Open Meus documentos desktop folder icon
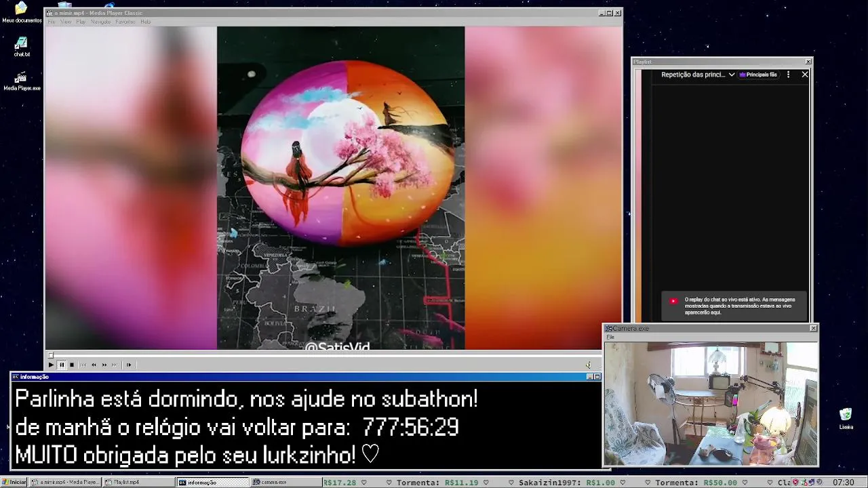The width and height of the screenshot is (868, 488). (x=21, y=12)
